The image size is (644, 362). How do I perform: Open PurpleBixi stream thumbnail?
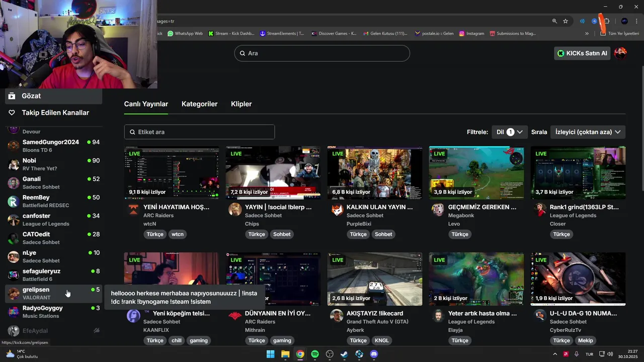point(375,173)
